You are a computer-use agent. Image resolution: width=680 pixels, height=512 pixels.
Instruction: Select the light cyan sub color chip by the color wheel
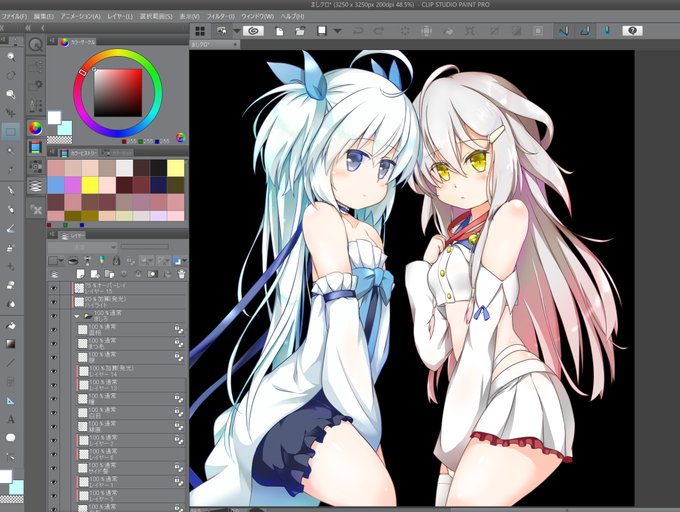click(65, 128)
